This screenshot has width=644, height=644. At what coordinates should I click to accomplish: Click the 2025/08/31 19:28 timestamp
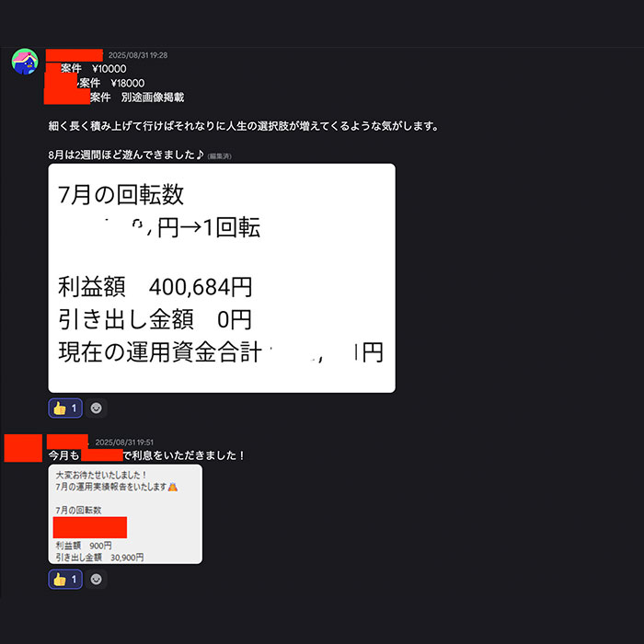click(138, 55)
